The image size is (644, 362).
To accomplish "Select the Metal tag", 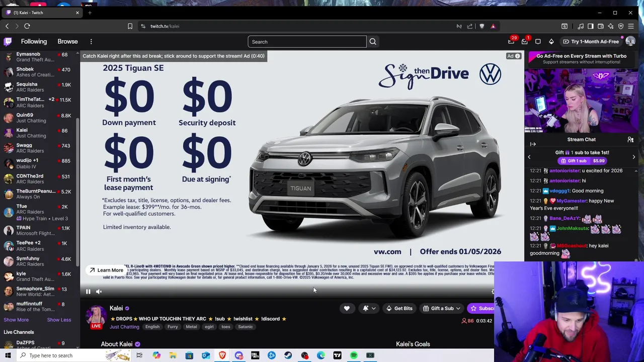I will 191,327.
